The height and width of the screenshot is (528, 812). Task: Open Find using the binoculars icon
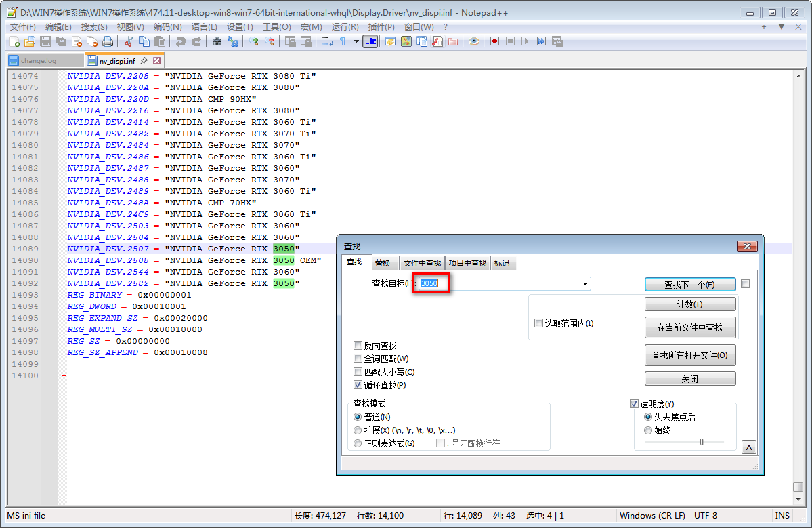tap(217, 41)
